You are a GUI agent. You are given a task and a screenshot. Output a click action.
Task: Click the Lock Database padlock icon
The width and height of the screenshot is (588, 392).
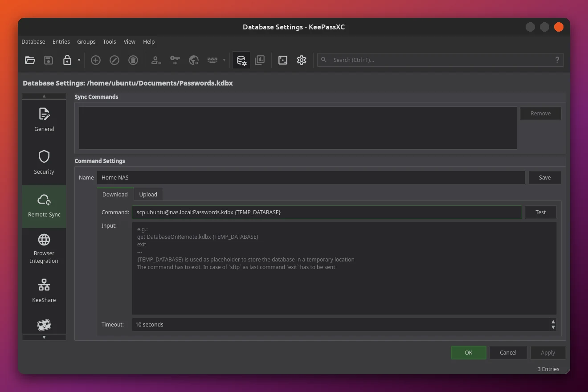pyautogui.click(x=67, y=60)
